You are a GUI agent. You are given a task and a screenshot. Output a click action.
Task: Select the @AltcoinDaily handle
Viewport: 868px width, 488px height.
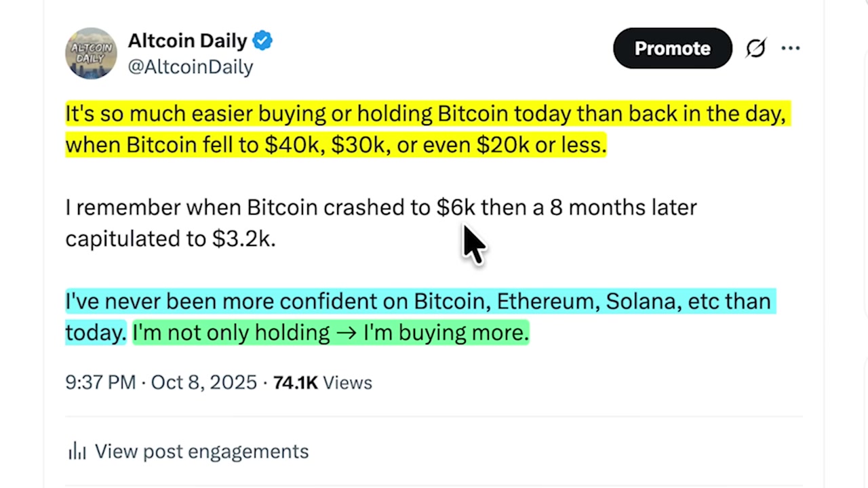(x=190, y=66)
